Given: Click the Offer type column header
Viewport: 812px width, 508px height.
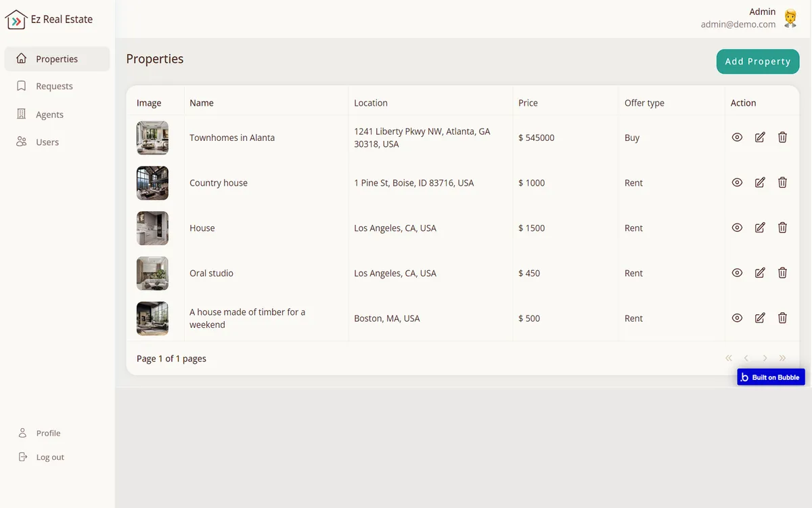Looking at the screenshot, I should tap(644, 103).
